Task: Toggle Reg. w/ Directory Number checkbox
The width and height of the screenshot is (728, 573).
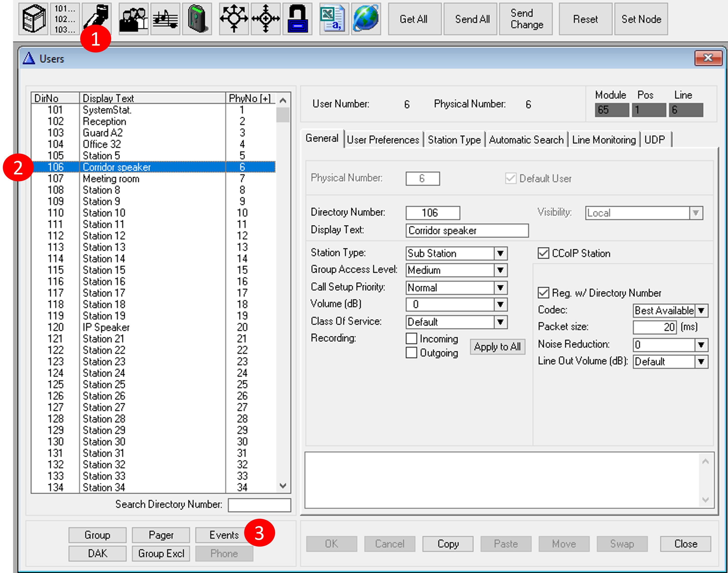Action: [x=543, y=293]
